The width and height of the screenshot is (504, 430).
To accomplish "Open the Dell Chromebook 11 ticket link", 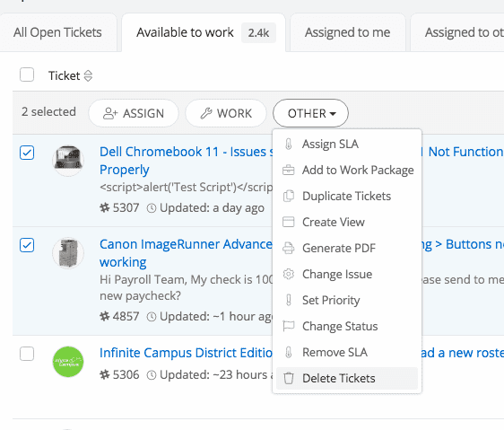I will coord(186,161).
